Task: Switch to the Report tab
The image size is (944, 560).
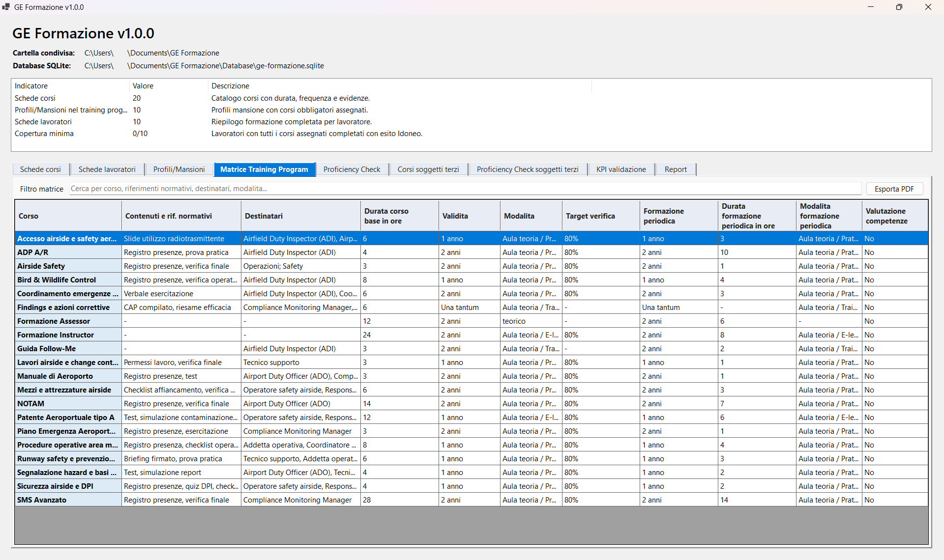Action: [676, 169]
